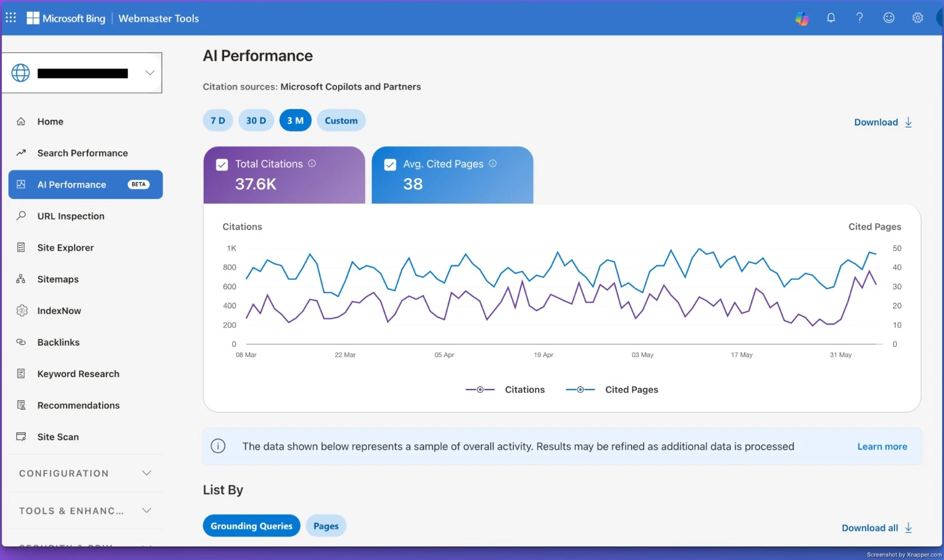Click the Avg. Cited Pages info icon

click(x=493, y=163)
